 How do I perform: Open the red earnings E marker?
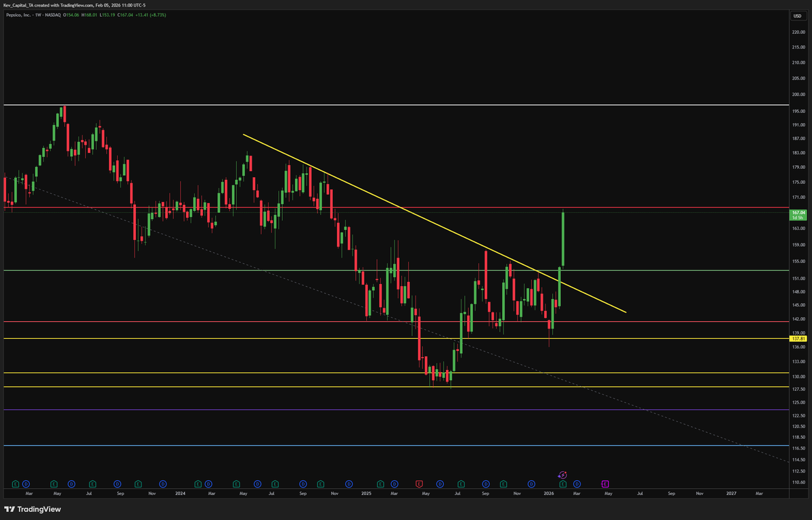419,483
